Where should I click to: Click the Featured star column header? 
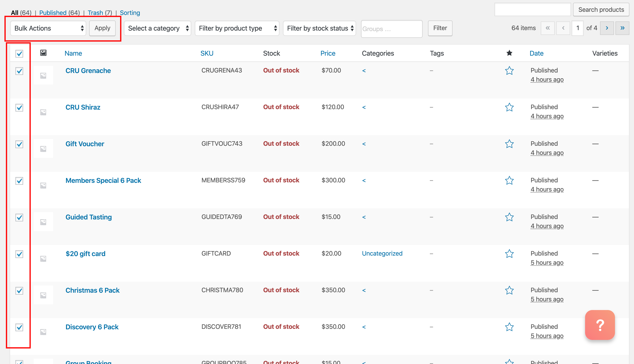click(509, 53)
